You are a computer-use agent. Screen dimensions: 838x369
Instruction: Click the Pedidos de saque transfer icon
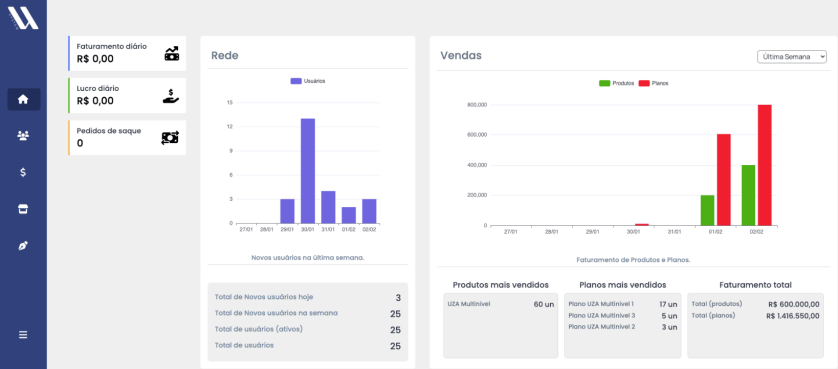pos(170,138)
